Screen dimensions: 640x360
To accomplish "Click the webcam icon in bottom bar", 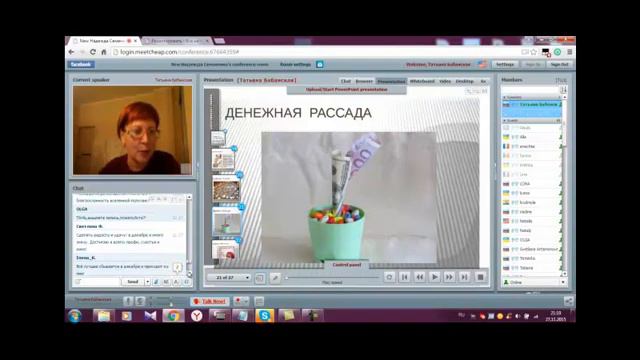I will tap(140, 301).
